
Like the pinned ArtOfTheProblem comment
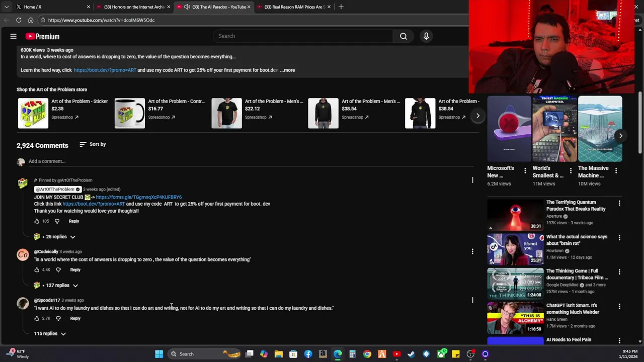[x=37, y=221]
